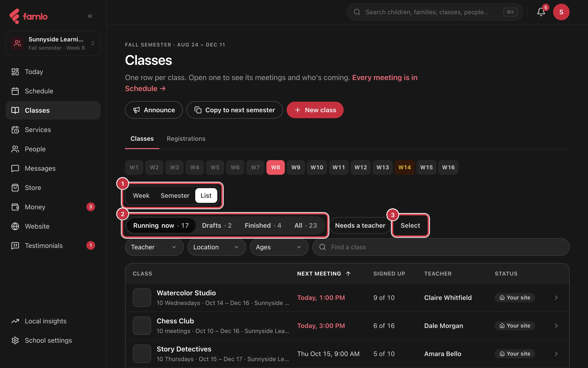
Task: Open School settings
Action: click(53, 340)
